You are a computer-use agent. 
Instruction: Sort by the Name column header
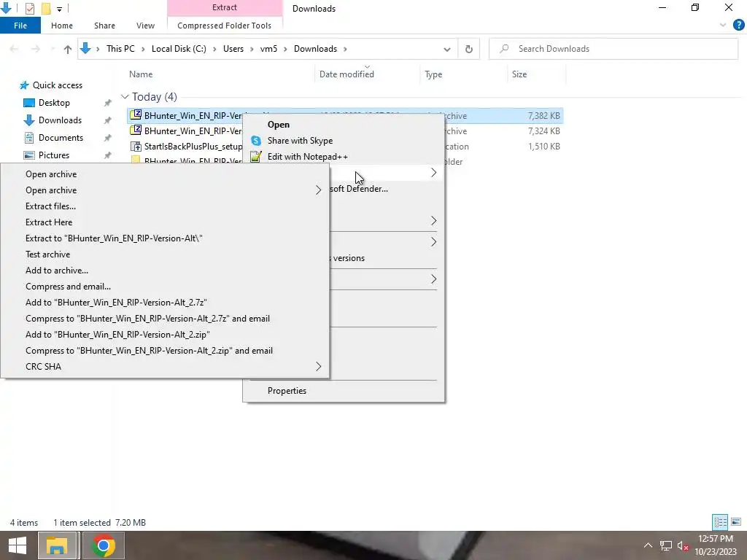coord(141,74)
